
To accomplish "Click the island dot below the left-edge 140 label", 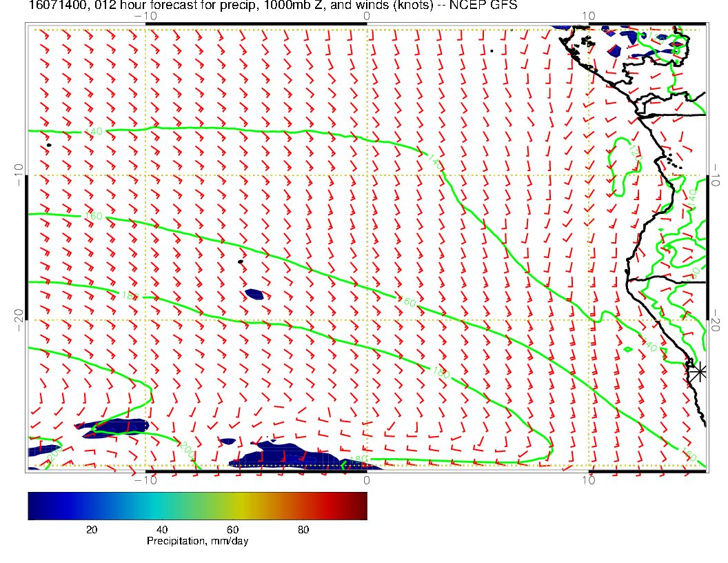I will [x=49, y=145].
